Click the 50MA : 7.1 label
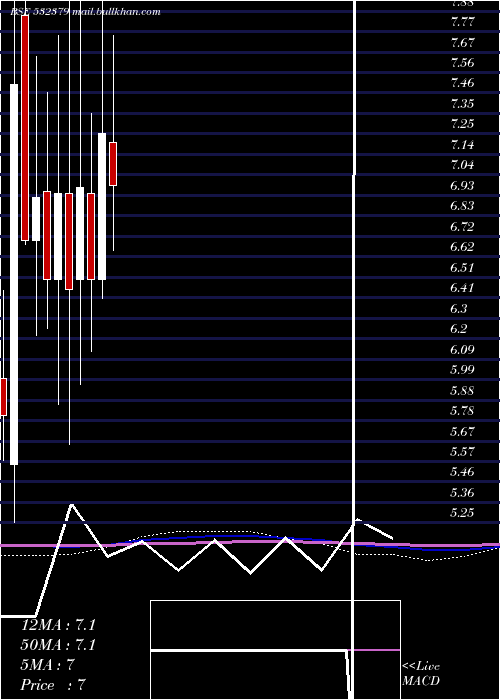The width and height of the screenshot is (500, 700). [58, 645]
